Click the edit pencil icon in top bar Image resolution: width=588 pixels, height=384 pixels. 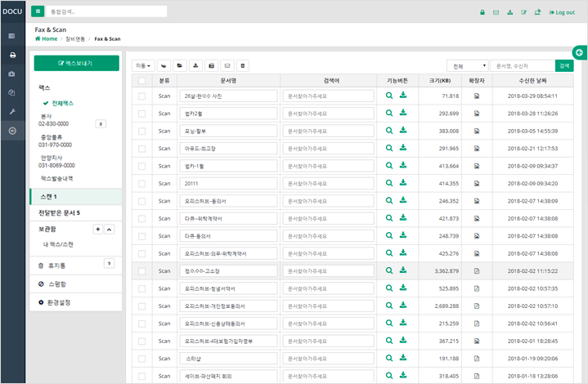(523, 12)
